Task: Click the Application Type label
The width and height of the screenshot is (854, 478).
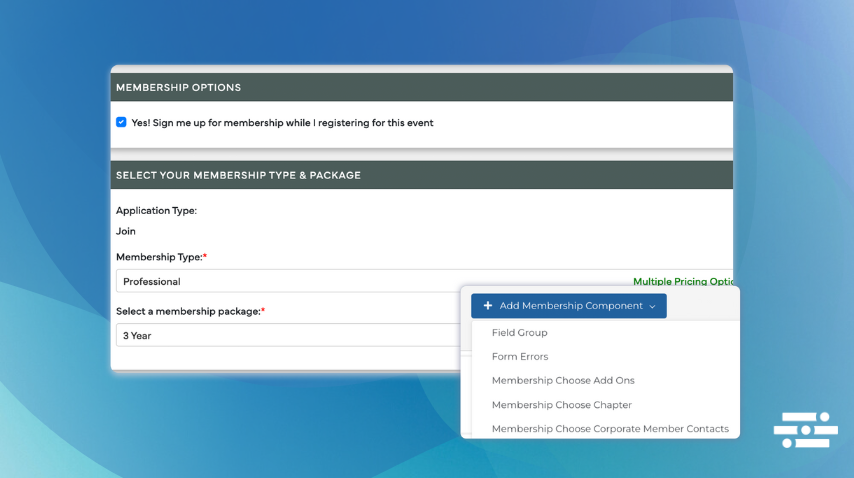Action: tap(156, 211)
